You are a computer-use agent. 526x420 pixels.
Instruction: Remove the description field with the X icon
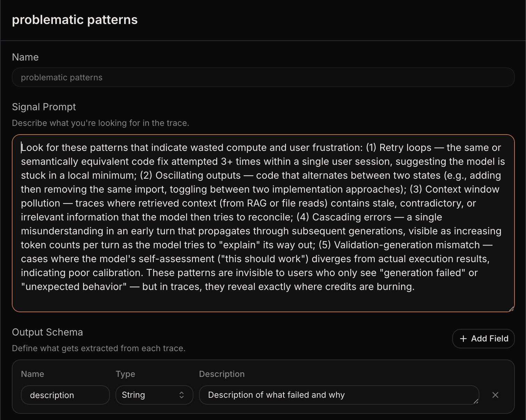[x=495, y=395]
